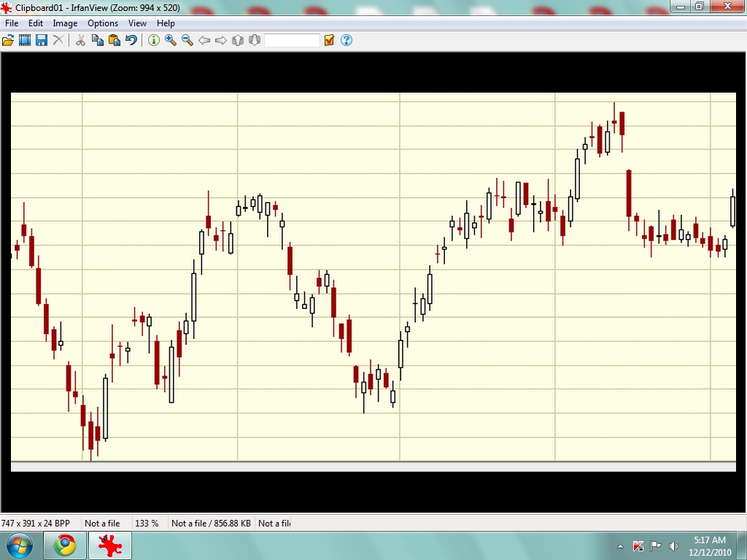Open the Help menu

166,23
